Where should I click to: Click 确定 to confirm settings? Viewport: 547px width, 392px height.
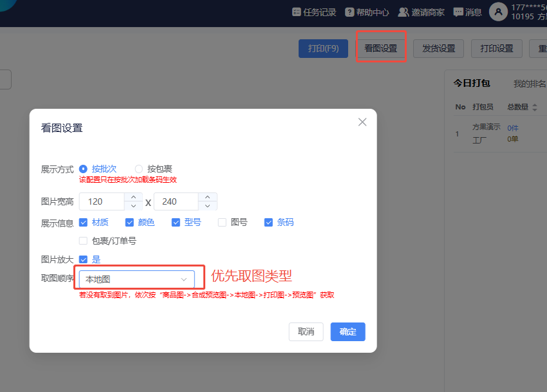click(x=348, y=331)
